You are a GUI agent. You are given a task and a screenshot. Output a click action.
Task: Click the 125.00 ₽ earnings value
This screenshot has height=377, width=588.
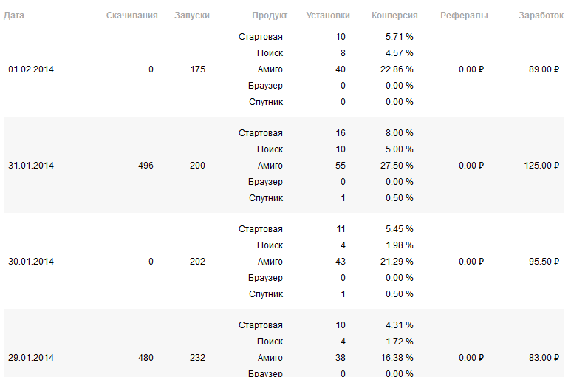pyautogui.click(x=541, y=166)
